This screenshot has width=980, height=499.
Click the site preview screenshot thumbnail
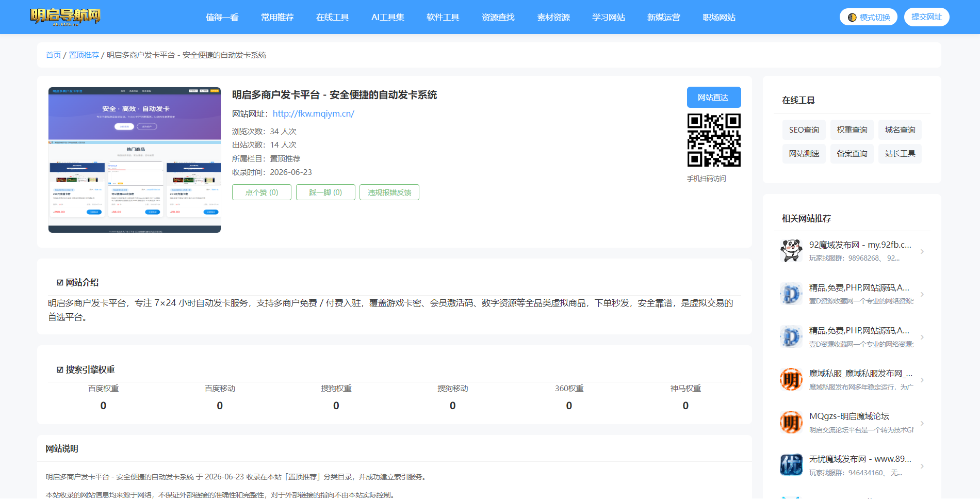coord(135,160)
